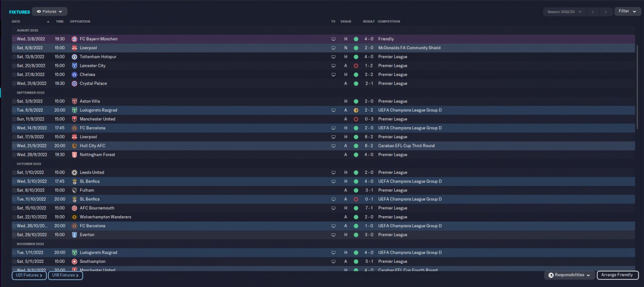Click the AFC Bournemouth club crest
Viewport: 644px width, 287px height.
point(74,208)
